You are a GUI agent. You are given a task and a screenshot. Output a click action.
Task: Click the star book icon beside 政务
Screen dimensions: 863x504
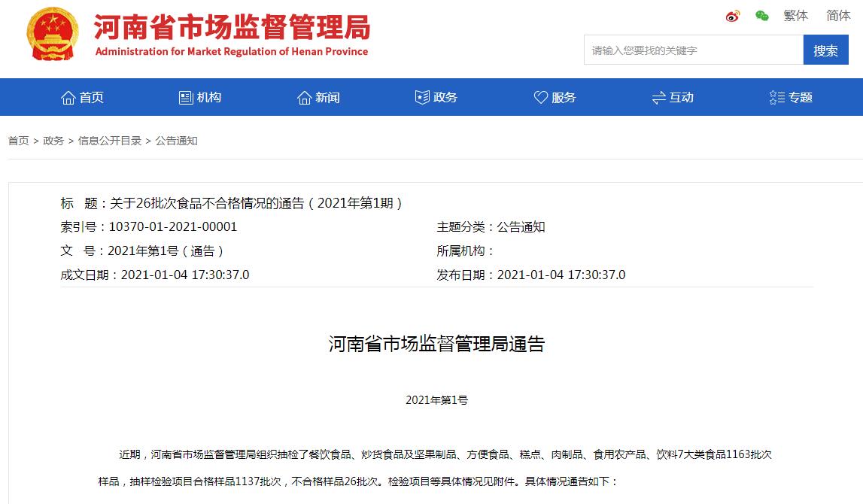point(422,97)
